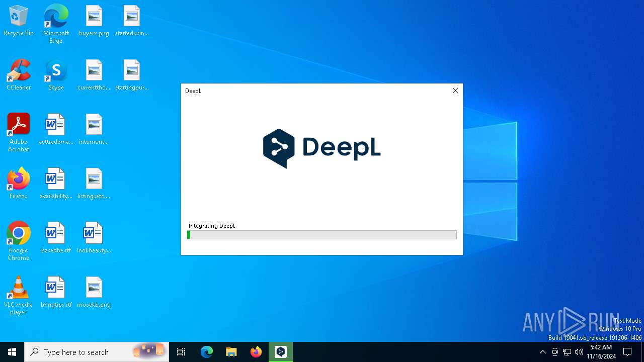Launch Edge from the taskbar
This screenshot has height=362, width=644.
[207, 352]
